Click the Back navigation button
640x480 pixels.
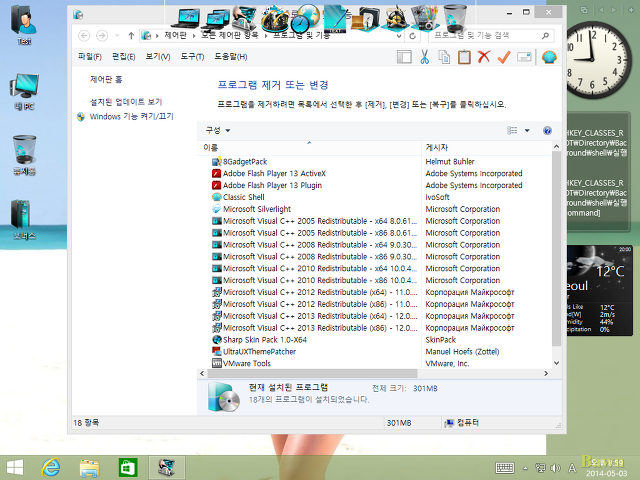84,36
